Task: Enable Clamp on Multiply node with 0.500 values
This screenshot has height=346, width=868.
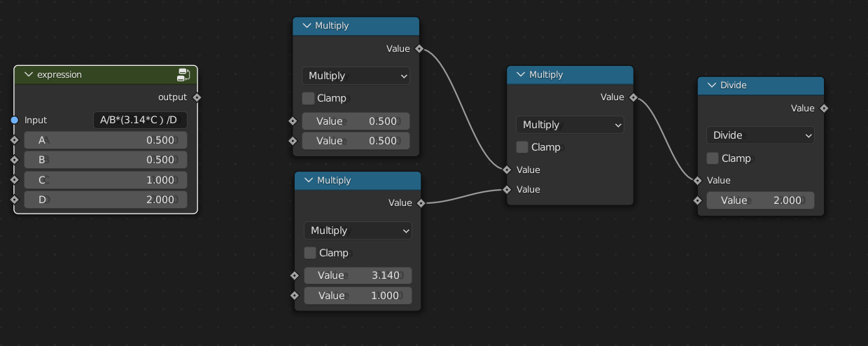Action: pyautogui.click(x=308, y=98)
